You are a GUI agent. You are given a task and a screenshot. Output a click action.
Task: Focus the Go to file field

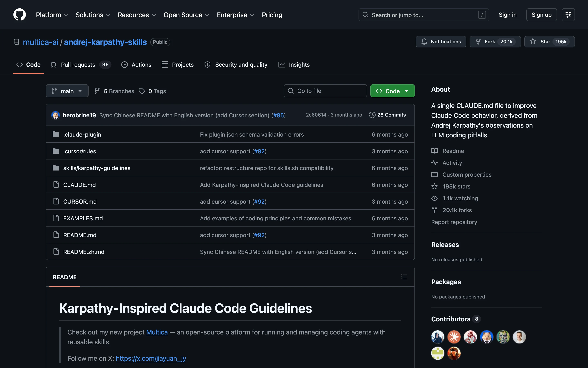coord(325,91)
